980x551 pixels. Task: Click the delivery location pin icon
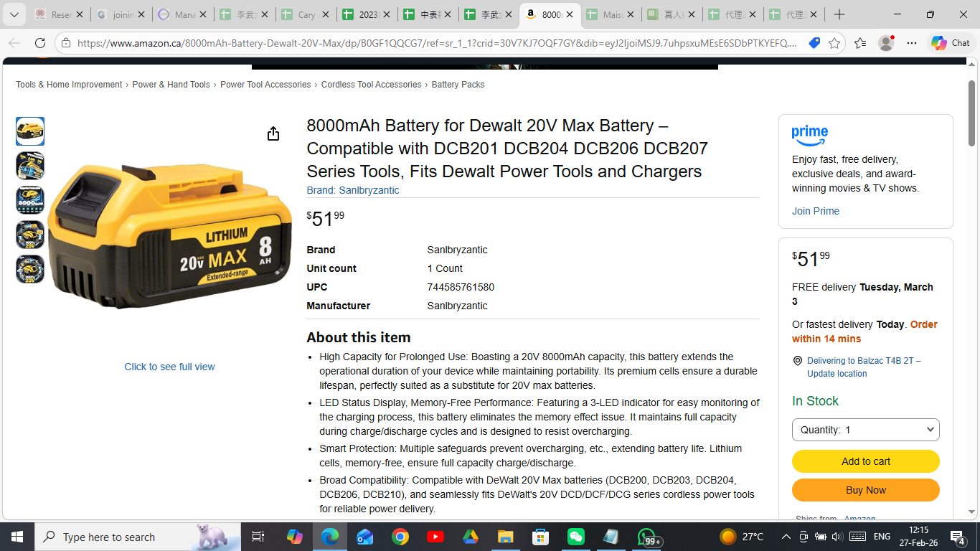[797, 361]
